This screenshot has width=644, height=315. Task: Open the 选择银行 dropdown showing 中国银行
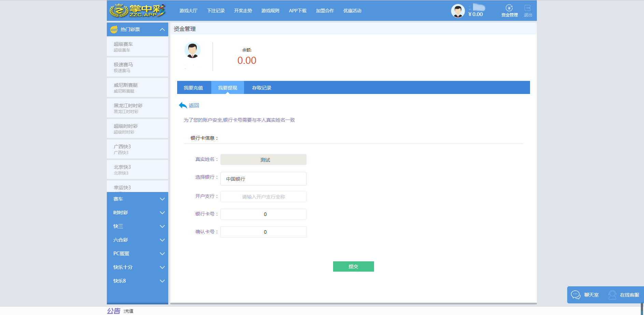pos(263,179)
